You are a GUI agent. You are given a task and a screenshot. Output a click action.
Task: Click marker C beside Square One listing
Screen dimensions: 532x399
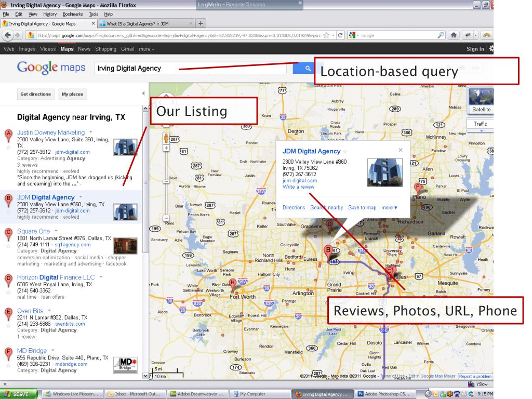pos(8,234)
